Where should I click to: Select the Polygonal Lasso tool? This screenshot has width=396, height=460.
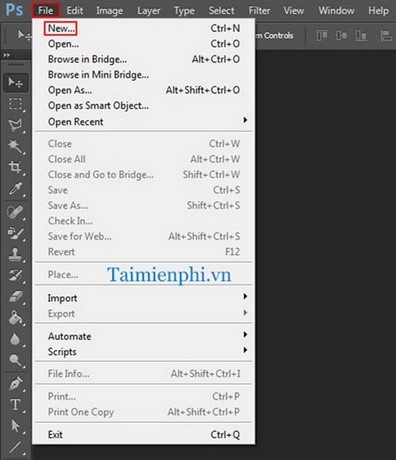(x=15, y=125)
